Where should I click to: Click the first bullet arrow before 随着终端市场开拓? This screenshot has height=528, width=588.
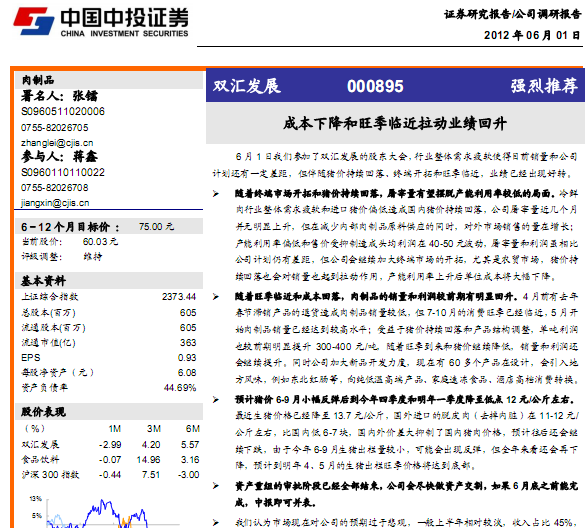tap(216, 194)
